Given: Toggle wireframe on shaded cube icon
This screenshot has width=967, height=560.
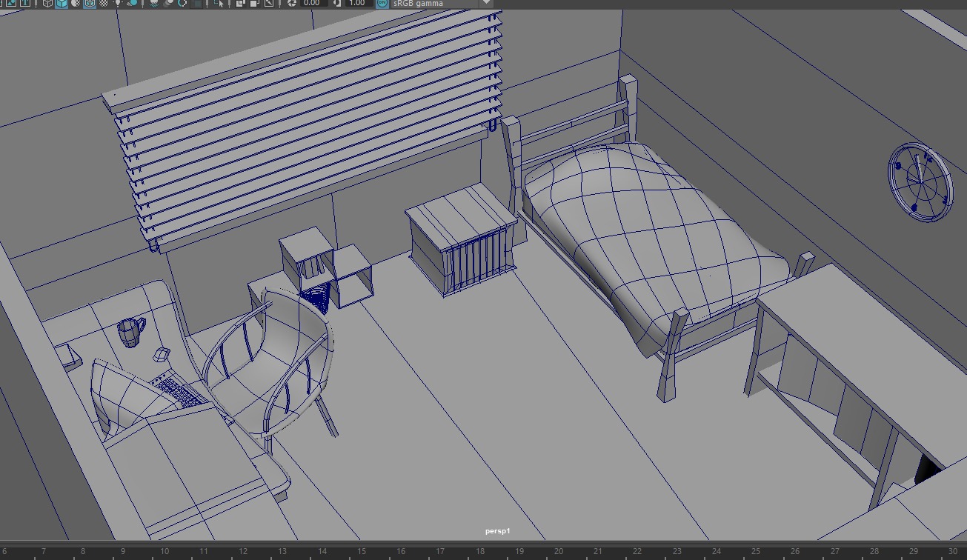Looking at the screenshot, I should tap(90, 3).
